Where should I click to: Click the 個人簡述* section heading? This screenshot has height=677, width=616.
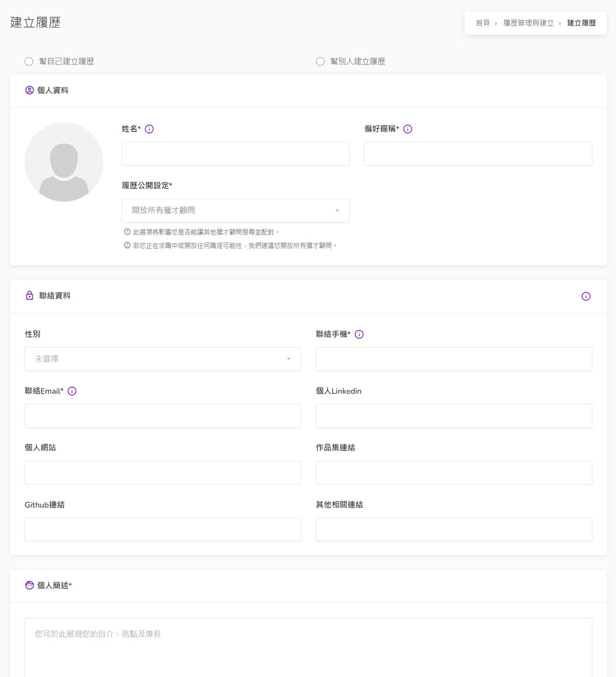[x=54, y=586]
